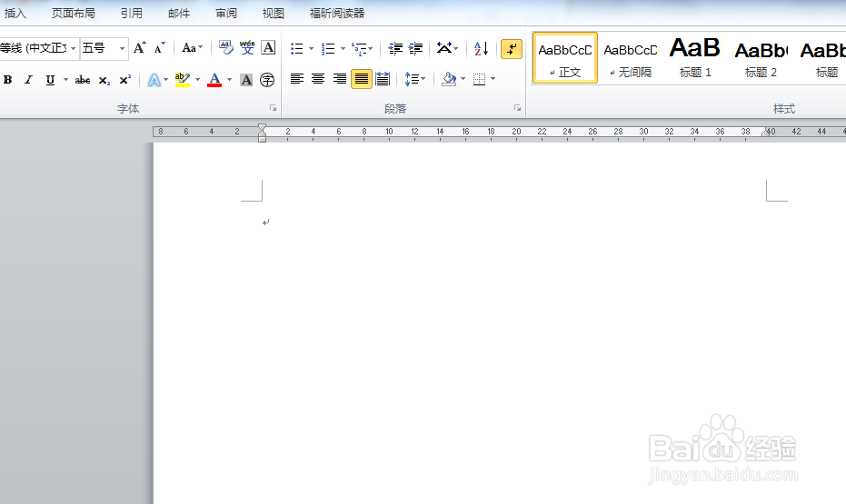Apply the 正文 style
Viewport: 846px width, 504px height.
(x=565, y=58)
